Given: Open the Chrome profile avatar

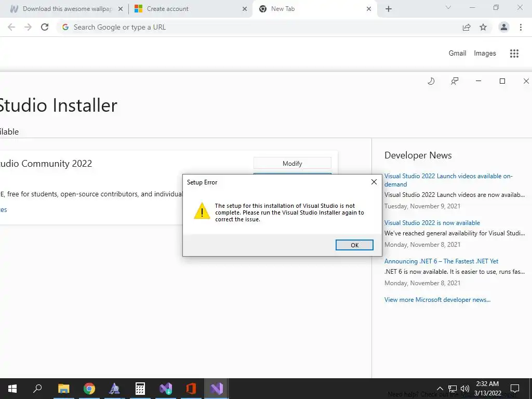Looking at the screenshot, I should coord(504,27).
